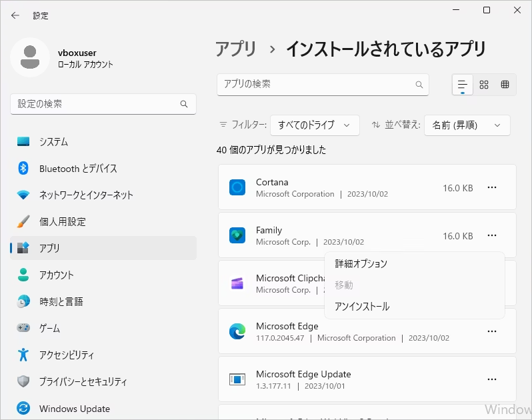Open the sort dropdown 名前 (昇順)
Viewport: 532px width, 420px height.
coord(467,125)
